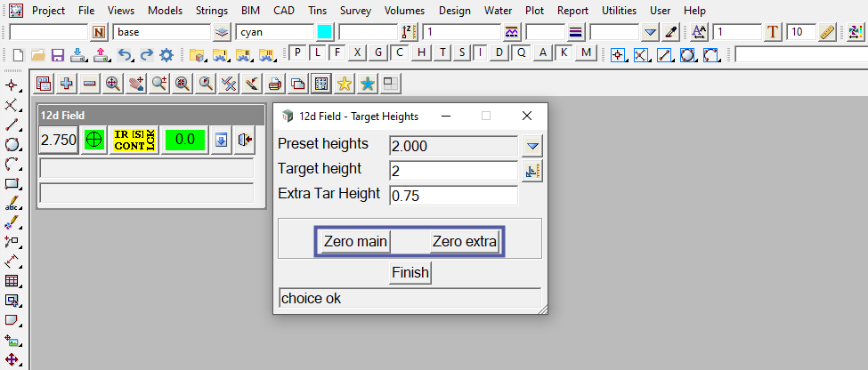Image resolution: width=868 pixels, height=370 pixels.
Task: Open the Survey menu
Action: pyautogui.click(x=355, y=11)
